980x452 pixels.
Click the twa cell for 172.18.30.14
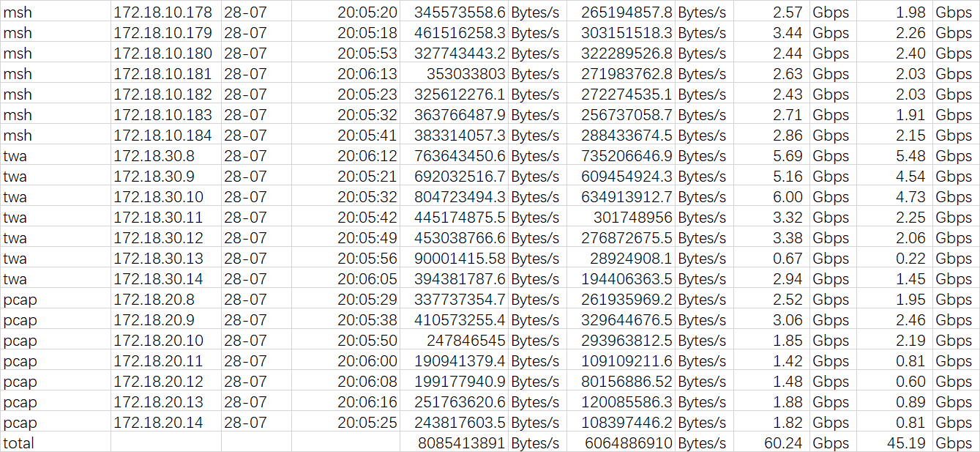(15, 279)
